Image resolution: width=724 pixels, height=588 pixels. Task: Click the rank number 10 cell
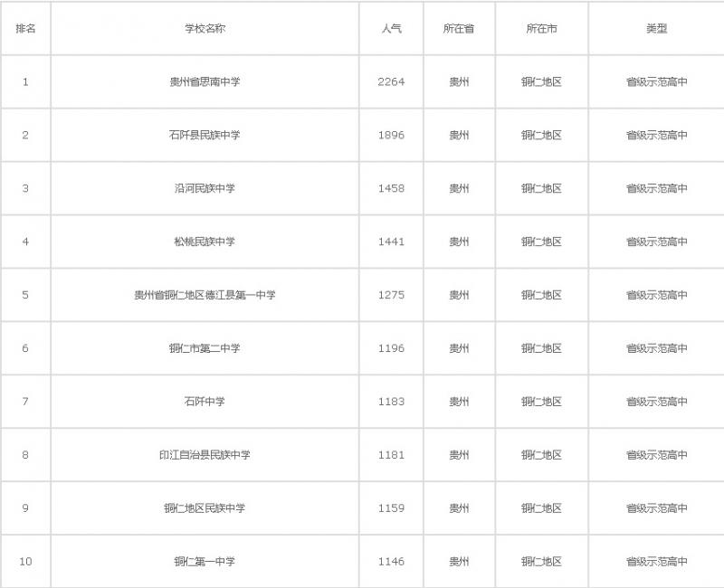click(25, 562)
